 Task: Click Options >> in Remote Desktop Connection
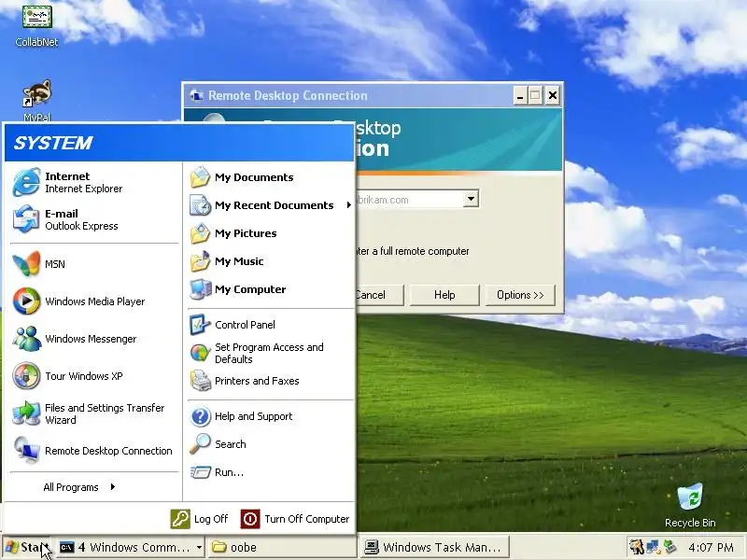(520, 295)
